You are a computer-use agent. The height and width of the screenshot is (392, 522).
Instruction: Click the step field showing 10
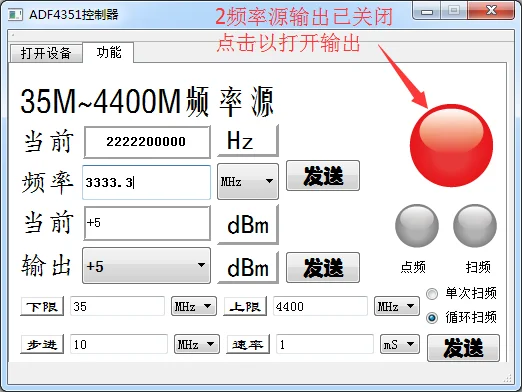pyautogui.click(x=119, y=344)
